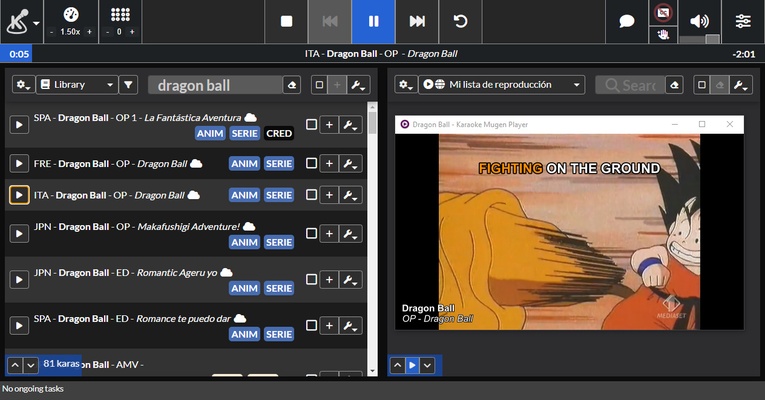
Task: Play JPN Romantic Ageru yo song
Action: 19,280
